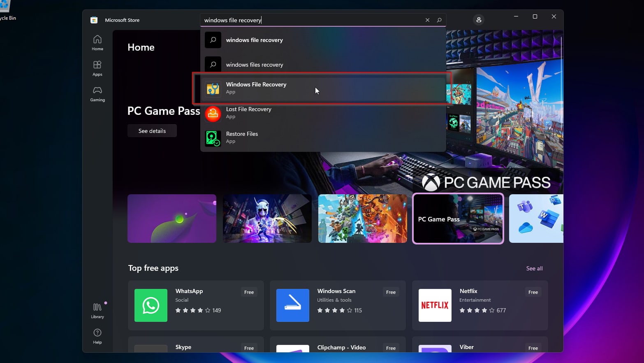Screen dimensions: 644x363
Task: Select the PC Game Pass carousel thumbnail
Action: pyautogui.click(x=458, y=219)
